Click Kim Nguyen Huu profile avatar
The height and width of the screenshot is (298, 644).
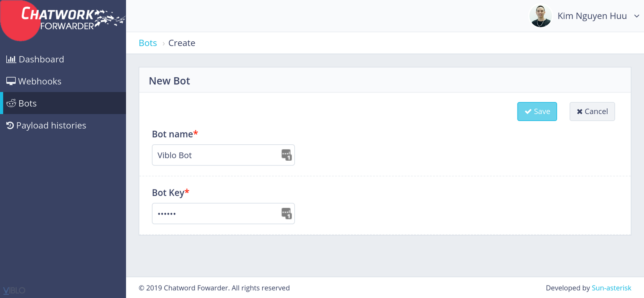point(540,16)
